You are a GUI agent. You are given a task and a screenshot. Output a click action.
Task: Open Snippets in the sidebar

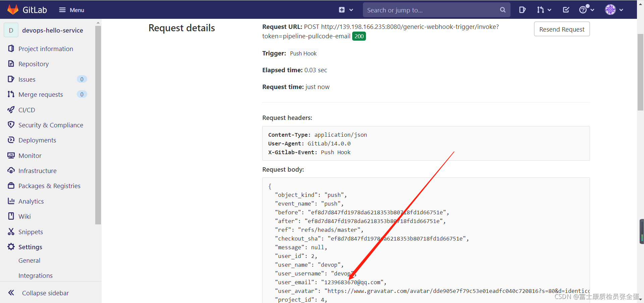pyautogui.click(x=31, y=232)
